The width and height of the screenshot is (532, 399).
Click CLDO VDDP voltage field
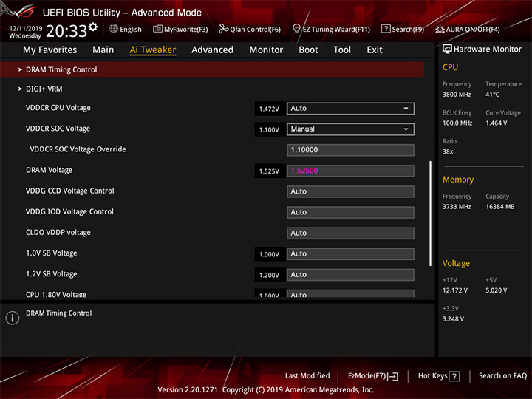click(350, 233)
